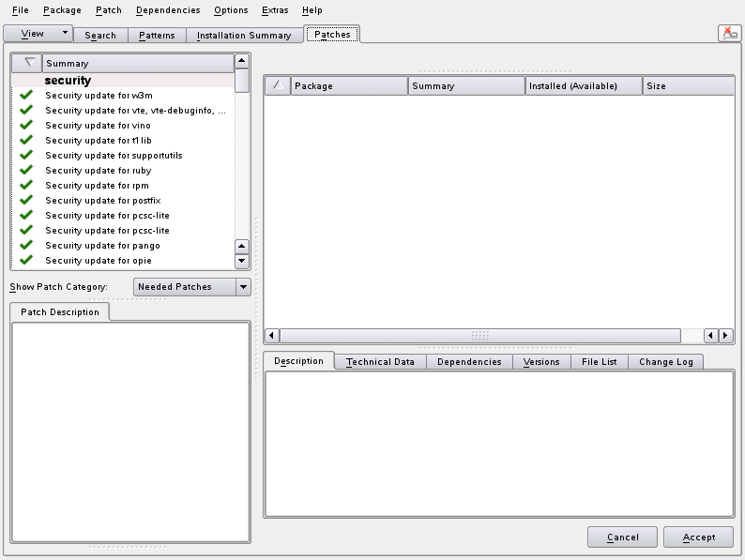Open the Dependencies menu
The width and height of the screenshot is (745, 560).
point(168,10)
